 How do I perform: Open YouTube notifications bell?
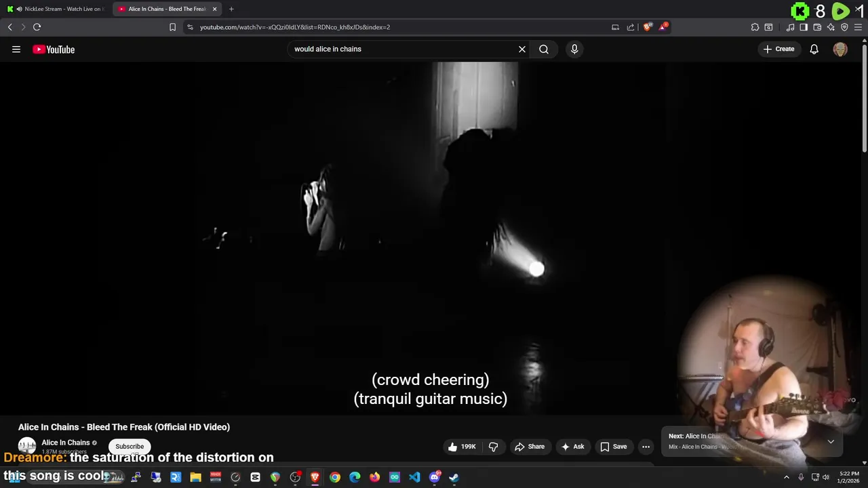coord(814,49)
